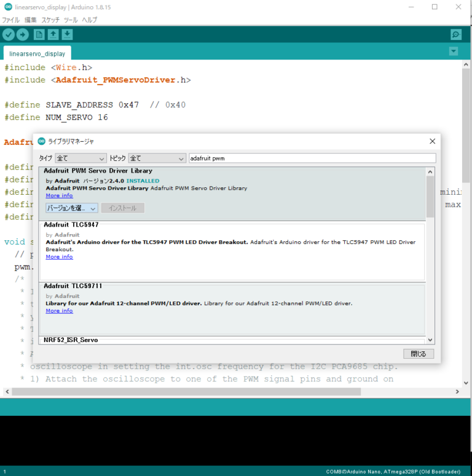Close the Library Manager dialog with X
Image resolution: width=472 pixels, height=476 pixels.
(432, 141)
